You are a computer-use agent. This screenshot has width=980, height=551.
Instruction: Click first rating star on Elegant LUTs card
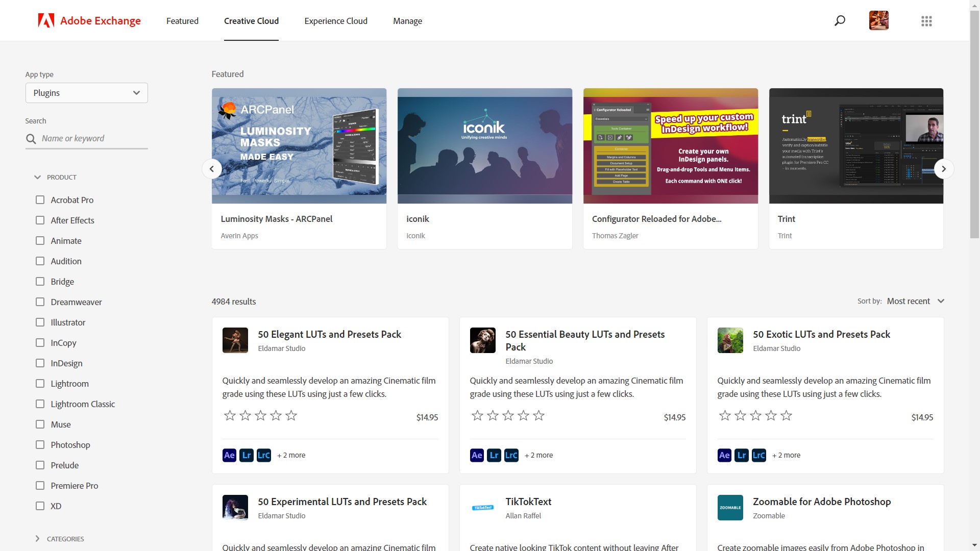[230, 415]
